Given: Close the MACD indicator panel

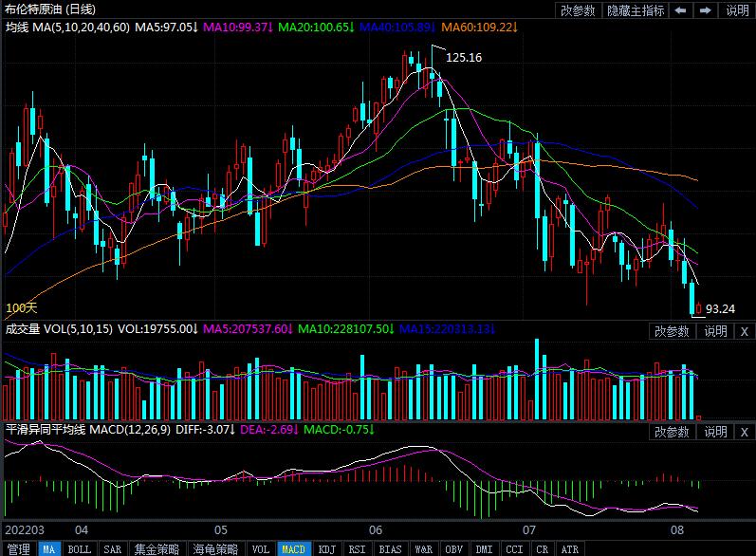Looking at the screenshot, I should pos(744,432).
